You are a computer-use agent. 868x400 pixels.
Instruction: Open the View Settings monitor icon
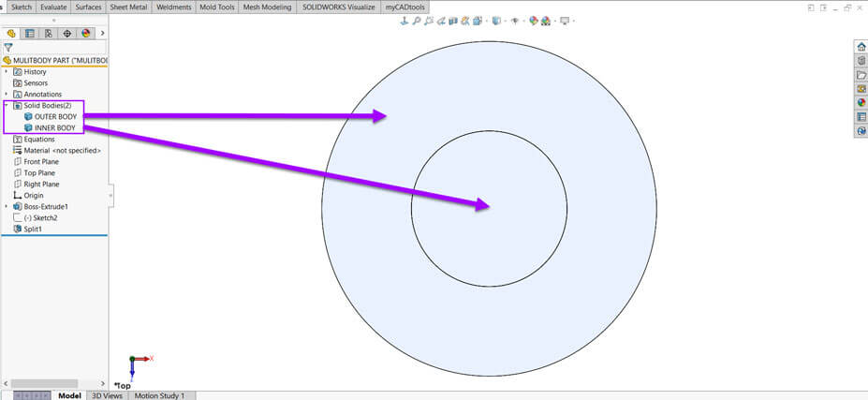tap(565, 21)
